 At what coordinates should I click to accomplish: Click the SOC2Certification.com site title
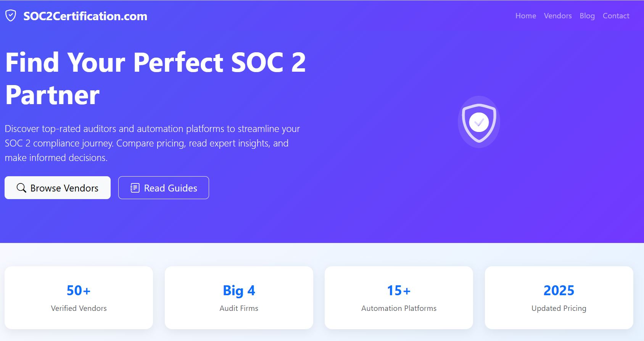(85, 16)
